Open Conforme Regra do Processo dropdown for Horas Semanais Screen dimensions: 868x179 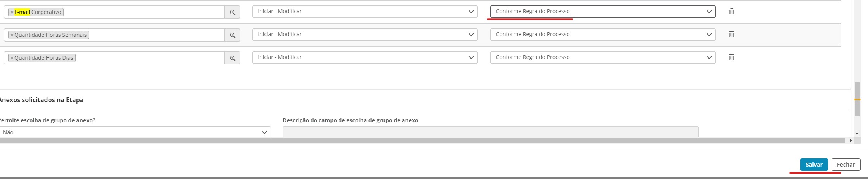point(603,35)
